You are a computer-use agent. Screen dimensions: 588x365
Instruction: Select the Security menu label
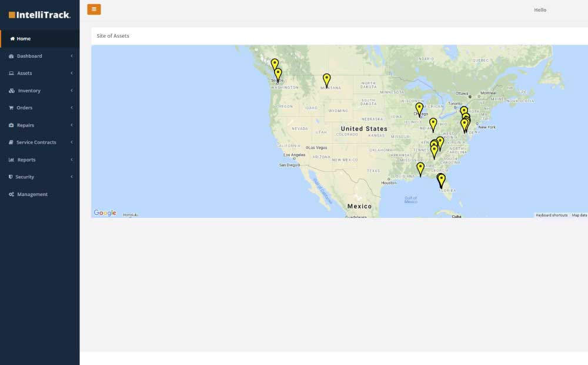tap(25, 177)
